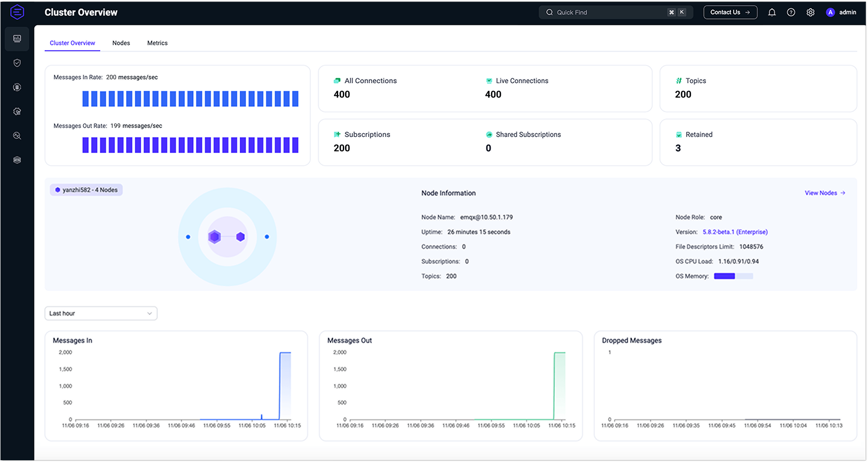Open the monitoring dashboard sidebar icon

coord(17,39)
